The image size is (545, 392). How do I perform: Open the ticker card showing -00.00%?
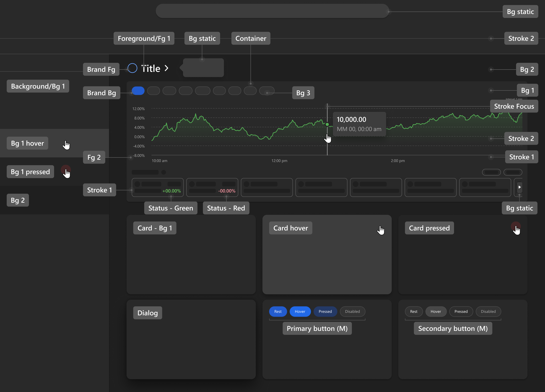click(212, 187)
